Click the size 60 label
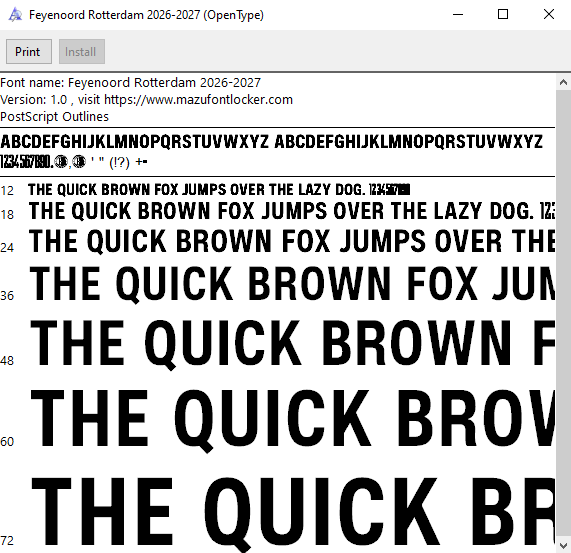 click(x=7, y=442)
